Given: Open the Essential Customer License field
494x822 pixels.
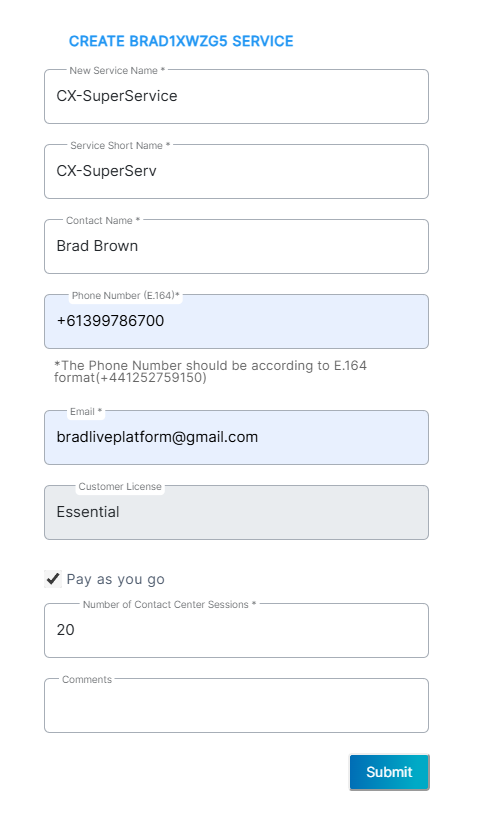Looking at the screenshot, I should click(237, 512).
